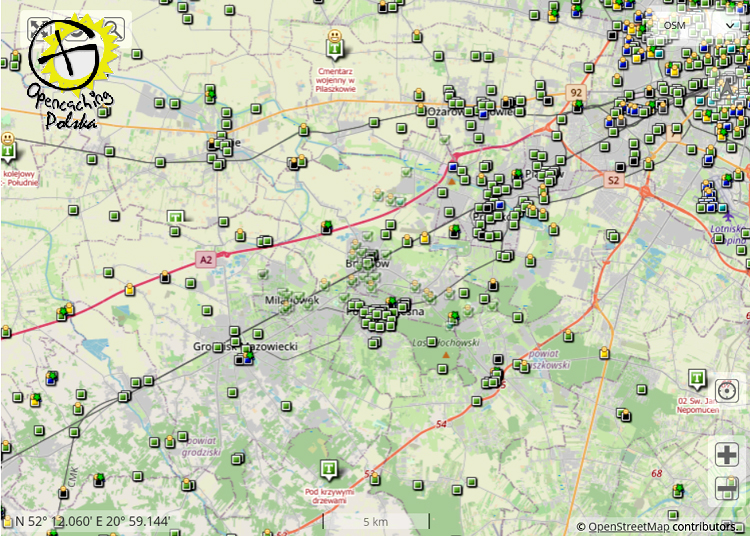Zoom out with the minus button
750x536 pixels.
pos(727,489)
